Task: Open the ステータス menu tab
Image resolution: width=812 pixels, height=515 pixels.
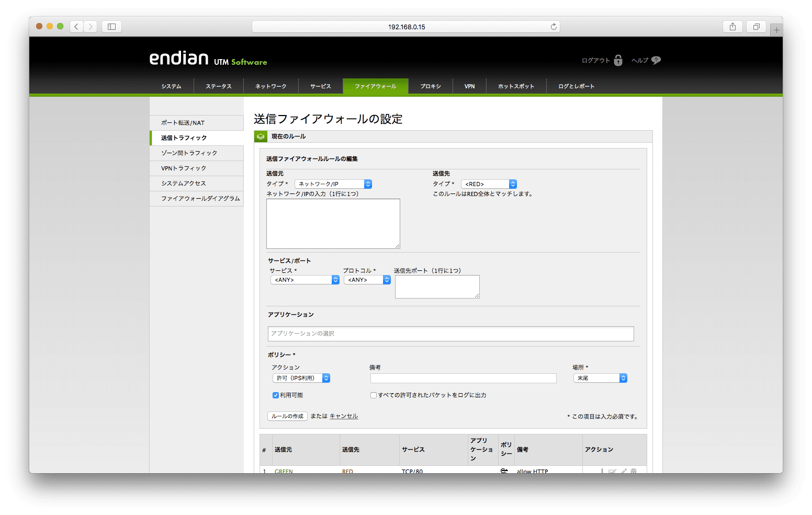Action: pyautogui.click(x=219, y=86)
